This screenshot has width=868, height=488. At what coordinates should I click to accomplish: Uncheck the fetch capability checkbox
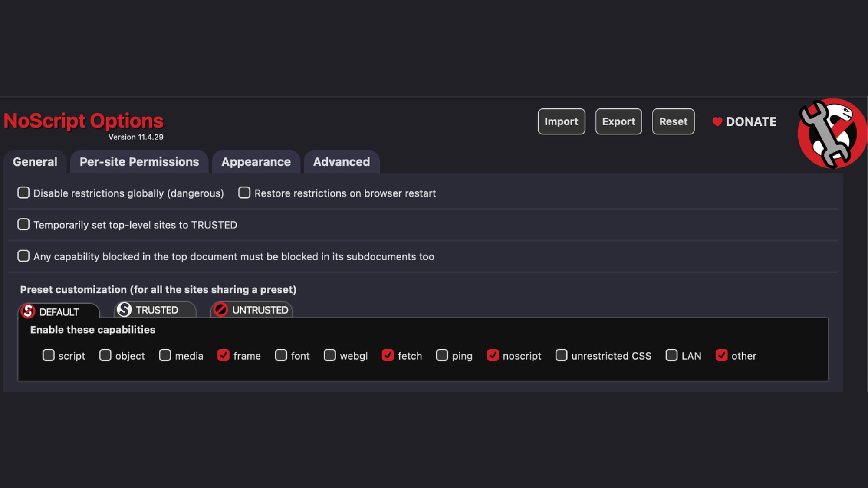pos(388,355)
